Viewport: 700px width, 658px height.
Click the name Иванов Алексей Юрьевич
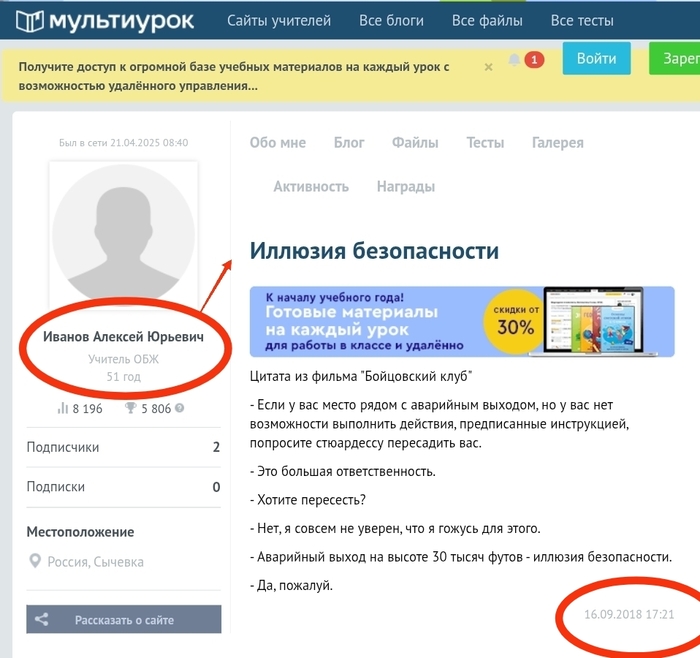point(123,337)
